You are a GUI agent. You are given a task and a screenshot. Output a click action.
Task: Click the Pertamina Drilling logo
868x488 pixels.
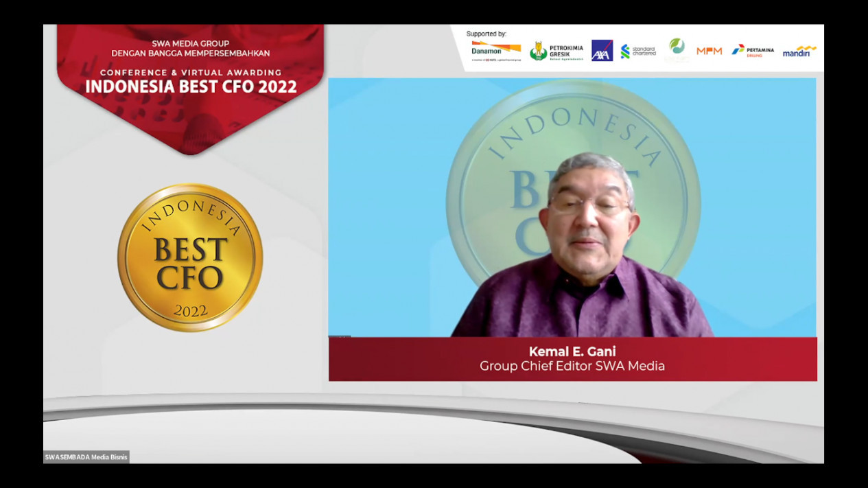pos(752,51)
